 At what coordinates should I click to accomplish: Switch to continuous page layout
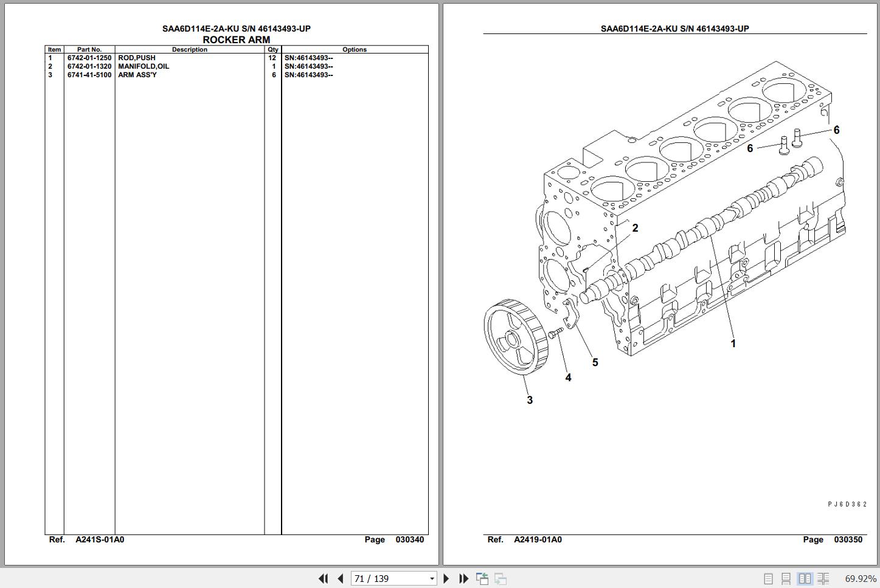[786, 579]
